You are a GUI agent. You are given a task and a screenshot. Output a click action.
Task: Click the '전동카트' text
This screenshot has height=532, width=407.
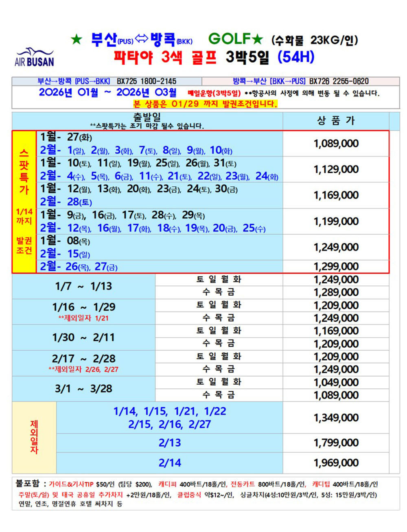click(243, 484)
